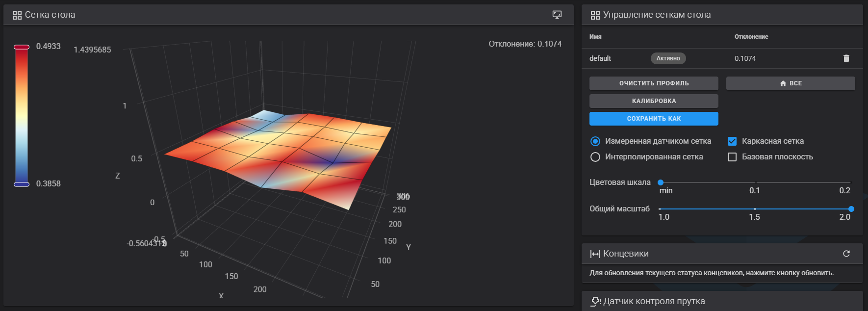Enable the Базовая плоскость checkbox

coord(732,157)
